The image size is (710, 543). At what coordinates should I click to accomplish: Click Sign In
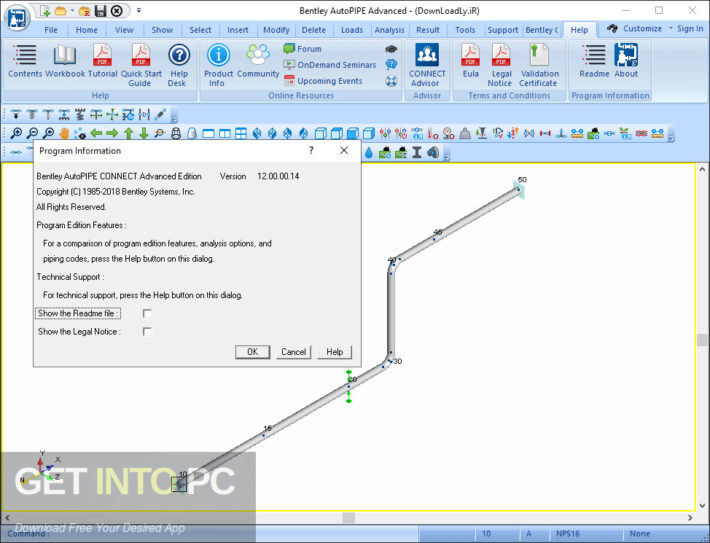(690, 29)
